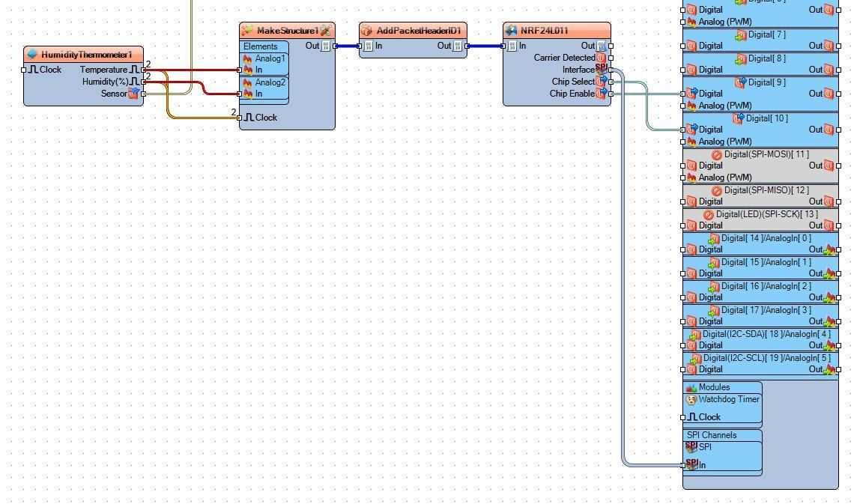Click the Digital[ 9 ] channel header icon
This screenshot has width=854, height=504.
click(741, 82)
